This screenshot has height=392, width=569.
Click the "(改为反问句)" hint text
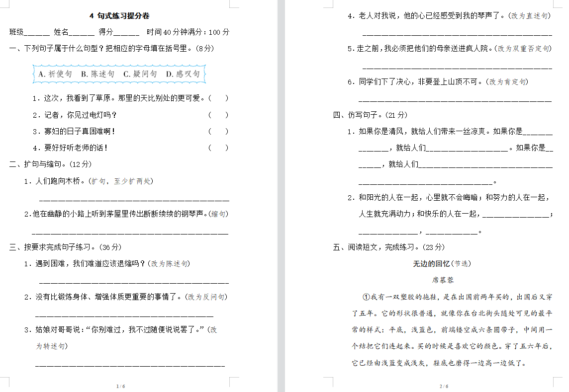[x=206, y=297]
